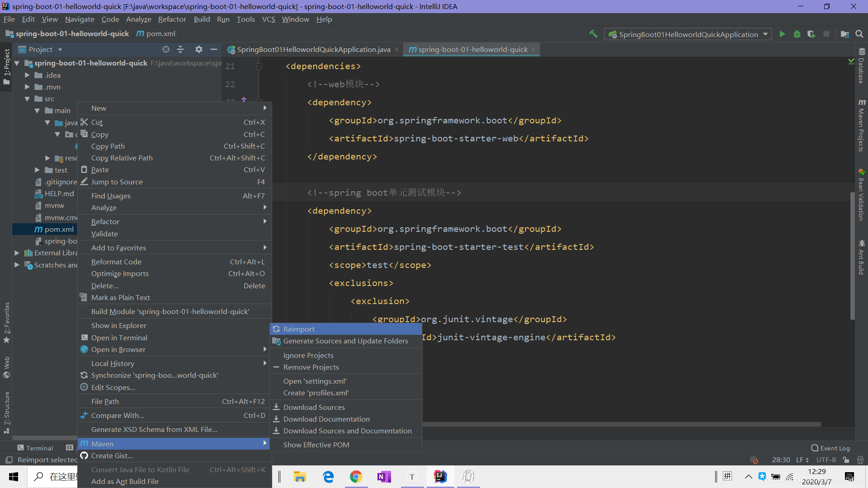This screenshot has height=488, width=868.
Task: Expand External Libraries node
Action: [17, 253]
